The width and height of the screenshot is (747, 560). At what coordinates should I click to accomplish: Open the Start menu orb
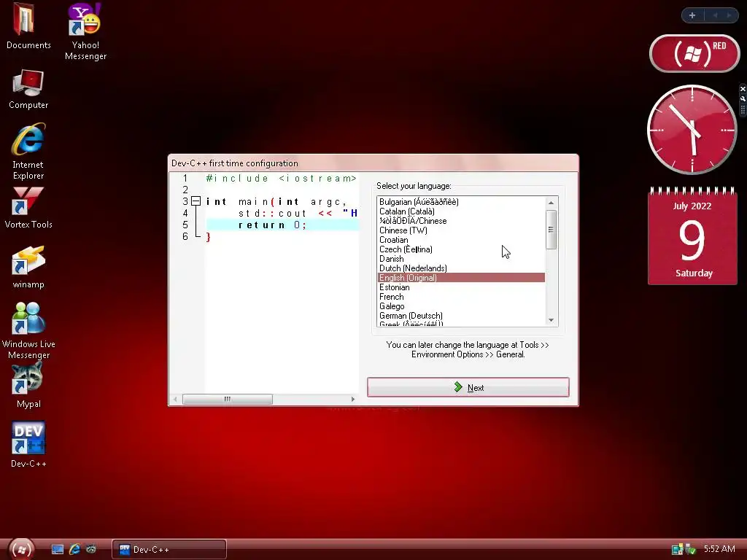click(21, 550)
